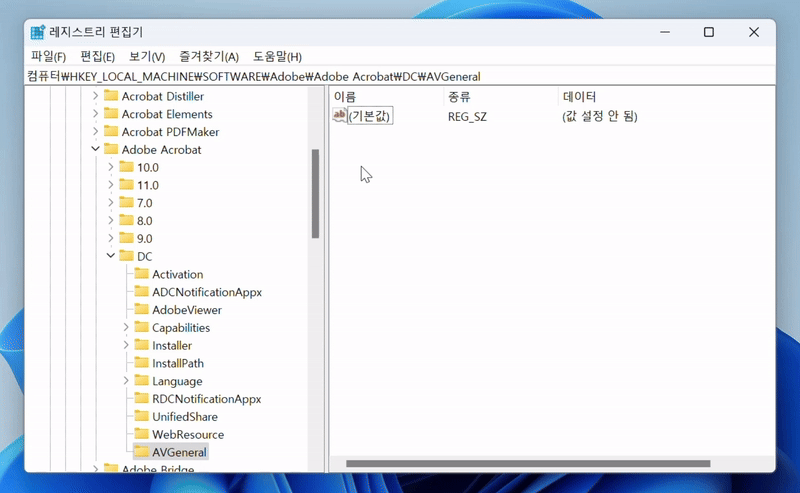Click the Adobe Acrobat folder icon
Image resolution: width=800 pixels, height=493 pixels.
point(111,149)
